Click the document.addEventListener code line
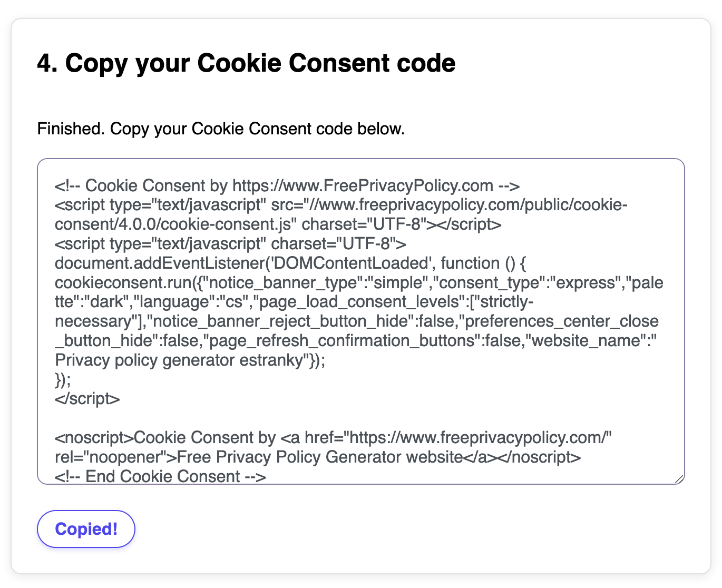This screenshot has height=588, width=722. 290,263
